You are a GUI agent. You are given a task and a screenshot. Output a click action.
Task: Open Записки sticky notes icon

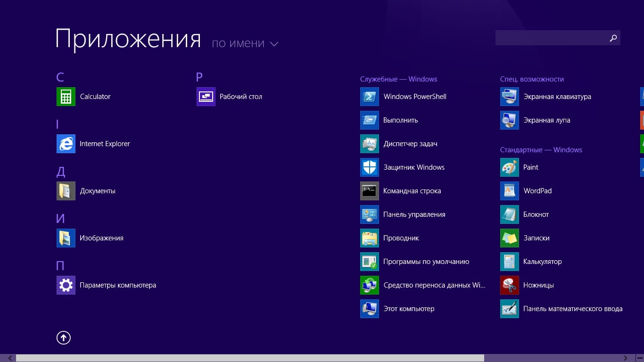pos(510,238)
